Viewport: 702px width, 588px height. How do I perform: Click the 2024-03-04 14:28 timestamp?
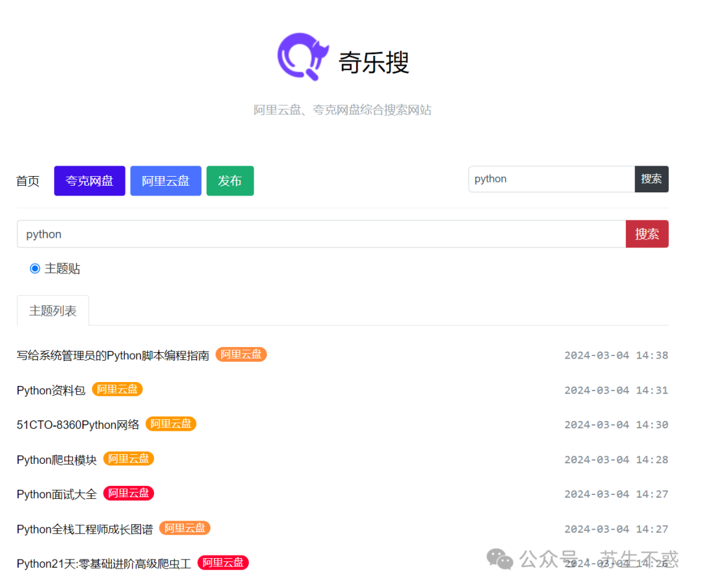616,459
